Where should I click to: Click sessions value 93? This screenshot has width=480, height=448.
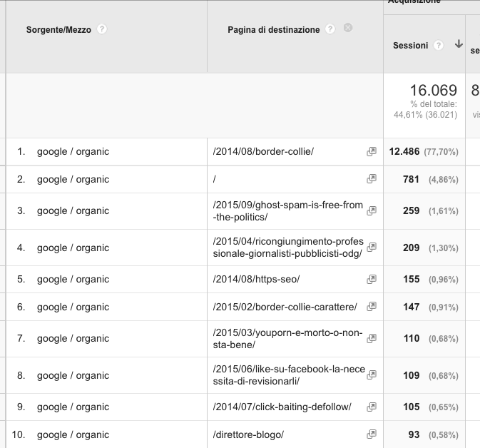(414, 434)
